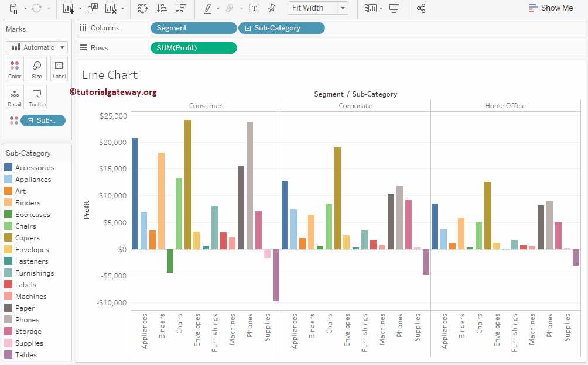
Task: Enter Presentation Mode
Action: [394, 9]
